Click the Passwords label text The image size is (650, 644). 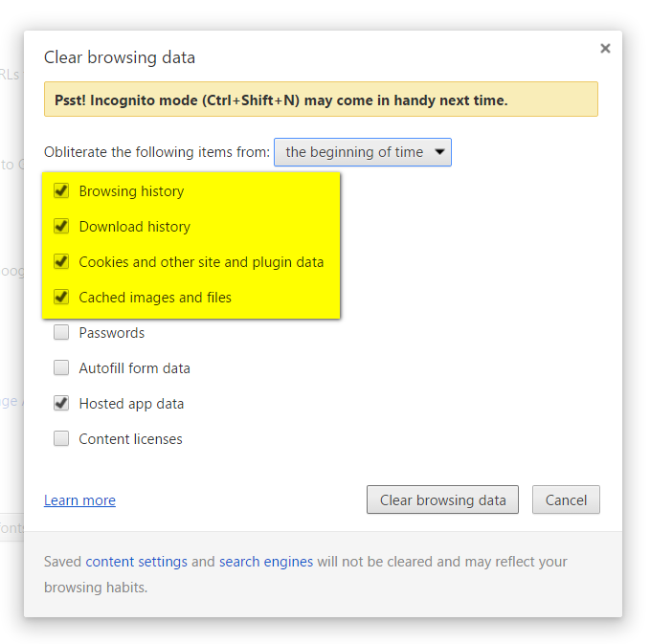pos(112,333)
